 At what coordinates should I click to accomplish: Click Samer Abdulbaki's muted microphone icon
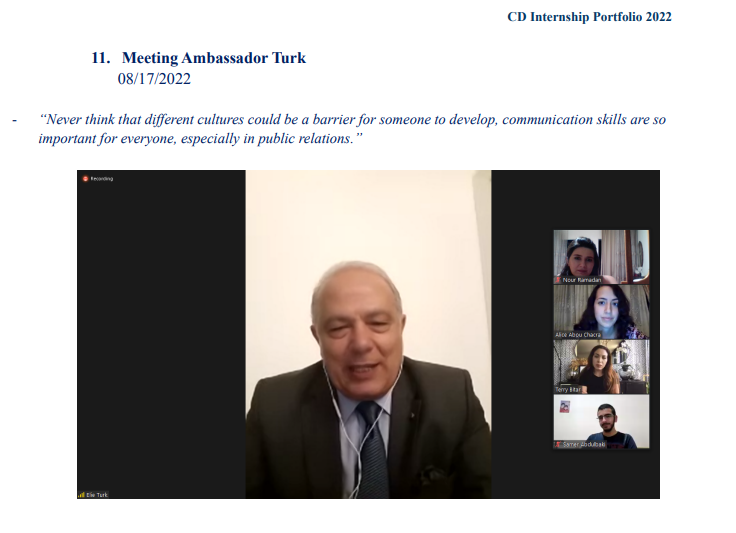pos(558,444)
